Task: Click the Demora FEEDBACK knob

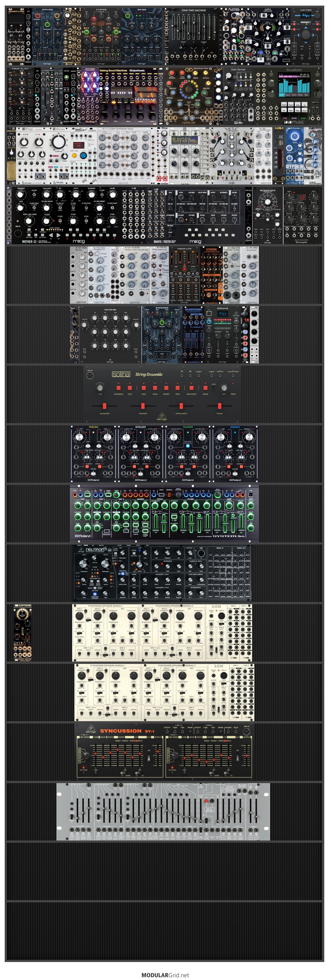Action: point(249,437)
